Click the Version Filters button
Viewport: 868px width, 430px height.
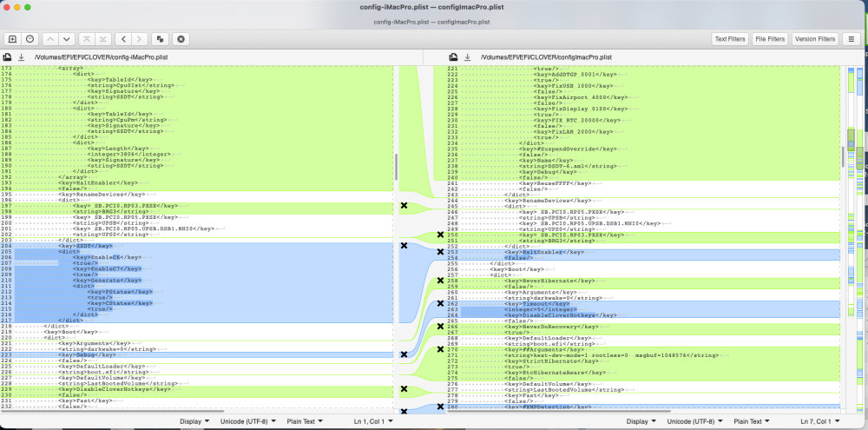coord(815,39)
